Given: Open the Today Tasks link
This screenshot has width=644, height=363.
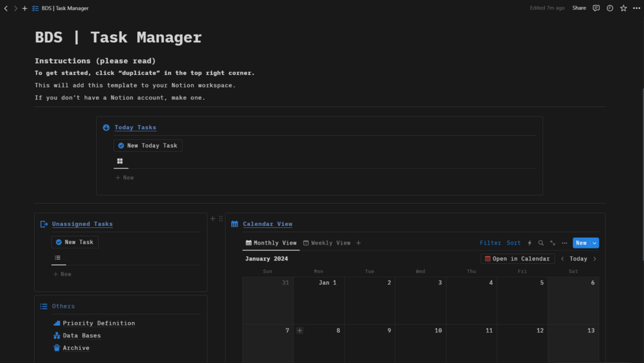Looking at the screenshot, I should (x=135, y=127).
